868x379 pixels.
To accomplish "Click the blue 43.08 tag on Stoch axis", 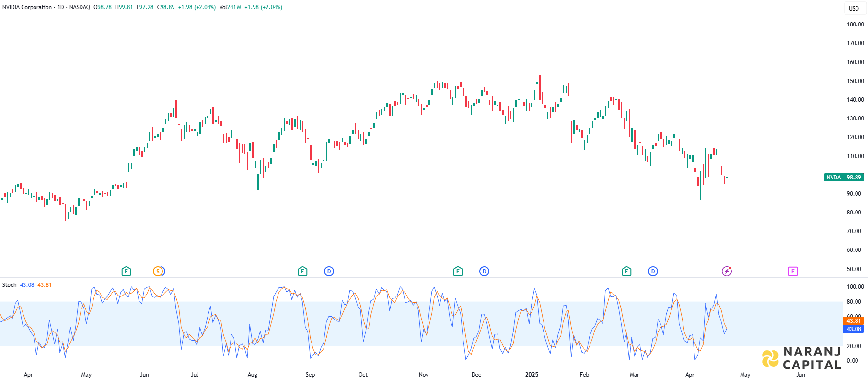I will tap(854, 329).
